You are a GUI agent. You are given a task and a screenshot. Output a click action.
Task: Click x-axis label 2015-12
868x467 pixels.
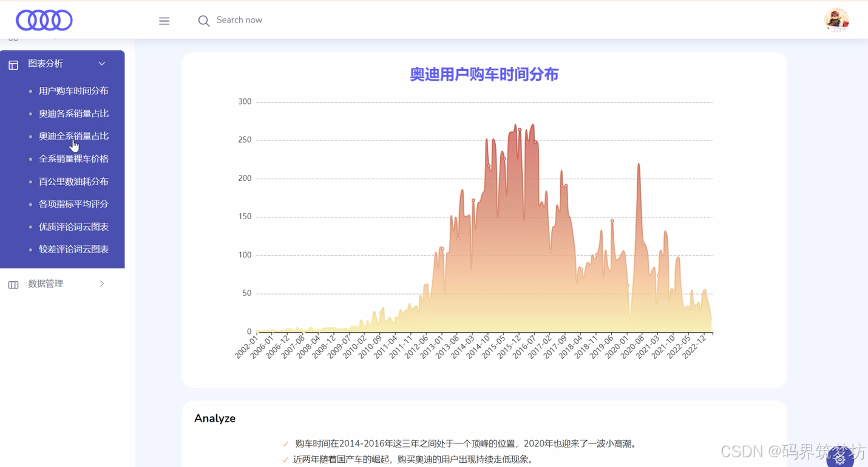click(508, 346)
